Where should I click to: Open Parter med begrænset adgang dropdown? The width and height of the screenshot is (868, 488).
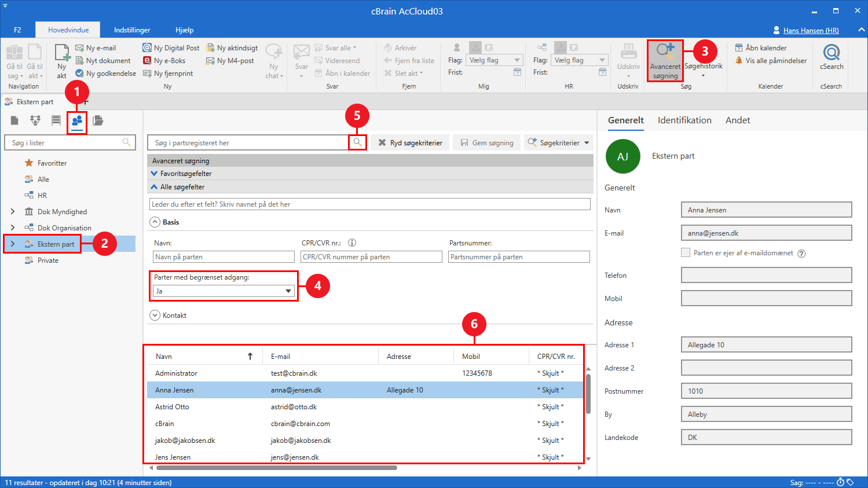pos(224,291)
